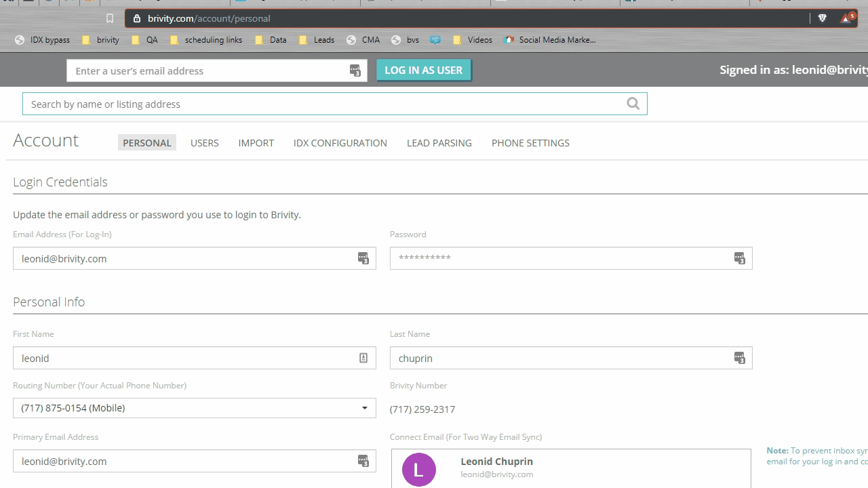Open the bvs bookmark
The height and width of the screenshot is (488, 868).
point(406,40)
